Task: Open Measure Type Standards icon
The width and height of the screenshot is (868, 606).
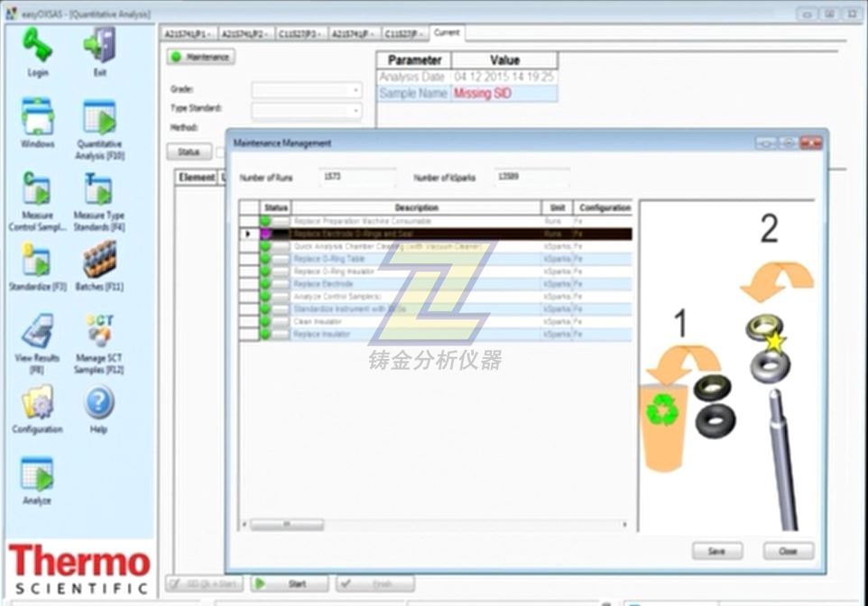Action: 99,189
